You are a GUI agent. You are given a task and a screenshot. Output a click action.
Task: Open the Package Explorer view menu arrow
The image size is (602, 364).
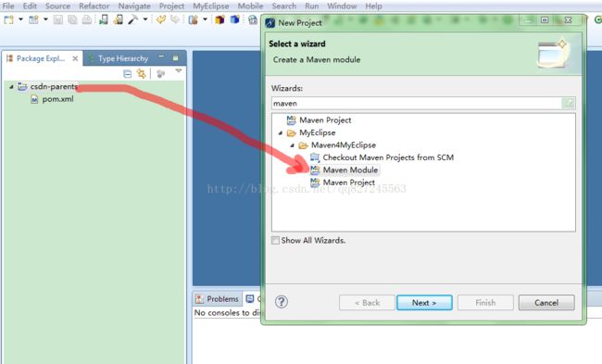click(x=179, y=71)
